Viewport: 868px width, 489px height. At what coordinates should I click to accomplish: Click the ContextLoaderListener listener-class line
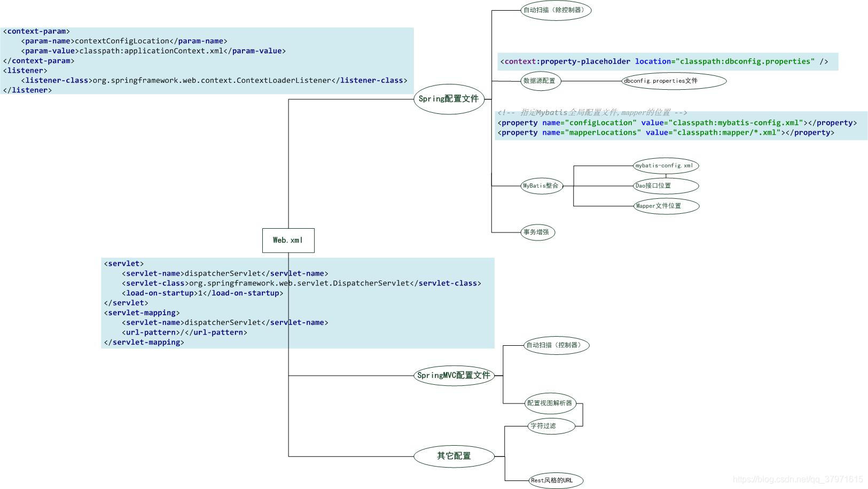pos(214,81)
